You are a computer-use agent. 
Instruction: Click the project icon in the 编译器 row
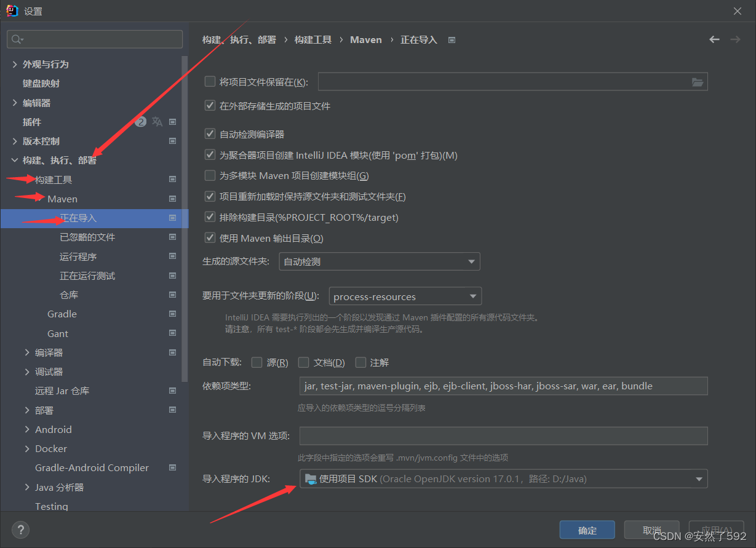172,352
